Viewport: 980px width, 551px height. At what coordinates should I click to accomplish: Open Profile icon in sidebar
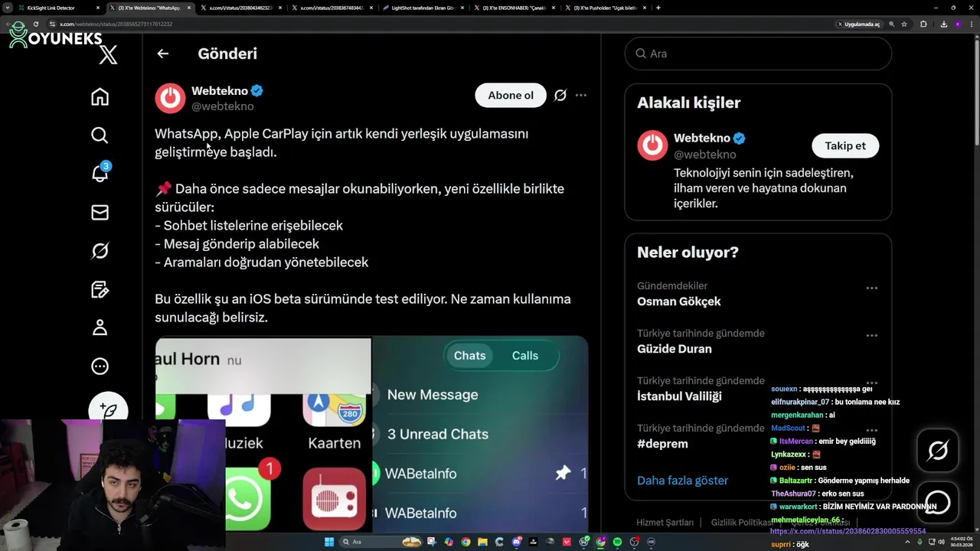100,328
